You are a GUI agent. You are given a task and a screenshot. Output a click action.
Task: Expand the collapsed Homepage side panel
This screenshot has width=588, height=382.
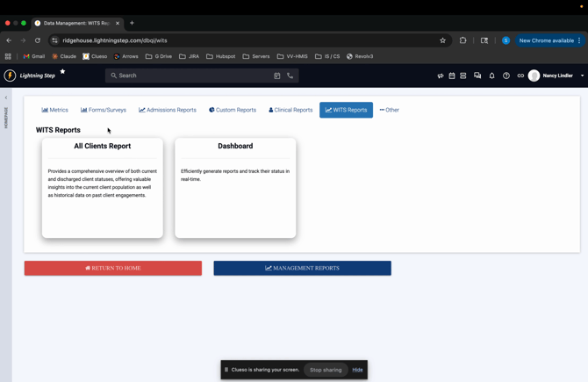(x=6, y=97)
